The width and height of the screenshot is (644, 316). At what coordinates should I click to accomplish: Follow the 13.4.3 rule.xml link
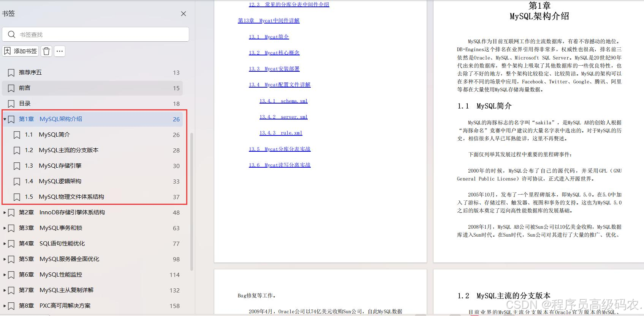(x=281, y=133)
